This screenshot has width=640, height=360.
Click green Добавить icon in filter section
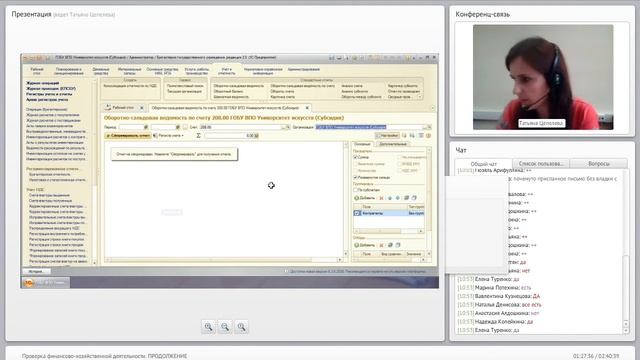click(x=356, y=245)
